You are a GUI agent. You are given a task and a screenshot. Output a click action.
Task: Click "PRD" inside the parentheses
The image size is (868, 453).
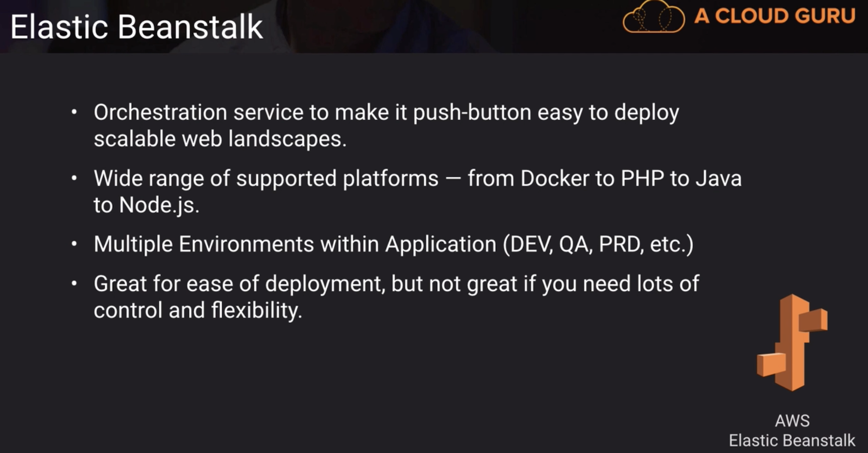point(620,244)
